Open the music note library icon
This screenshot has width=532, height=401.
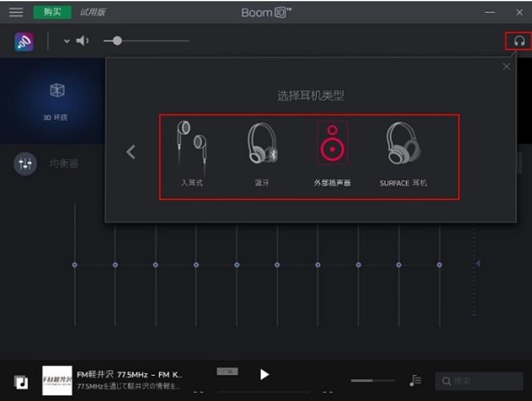tap(21, 383)
